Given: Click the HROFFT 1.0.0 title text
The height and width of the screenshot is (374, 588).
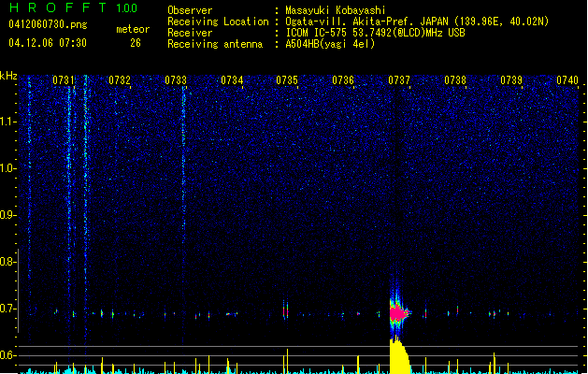Looking at the screenshot, I should [73, 7].
